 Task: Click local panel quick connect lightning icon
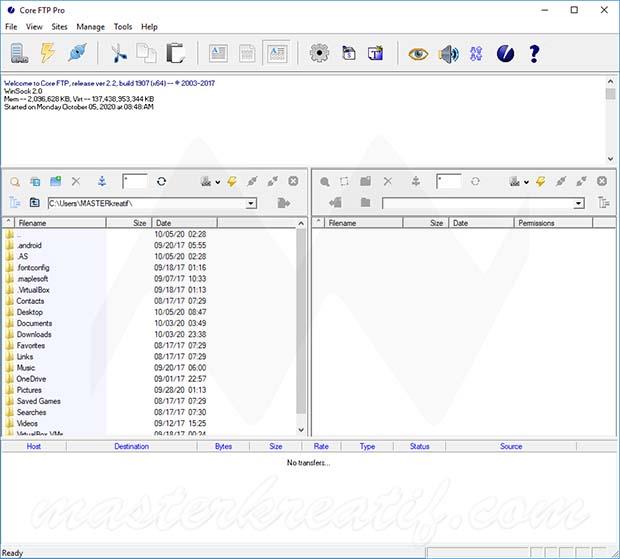click(232, 181)
